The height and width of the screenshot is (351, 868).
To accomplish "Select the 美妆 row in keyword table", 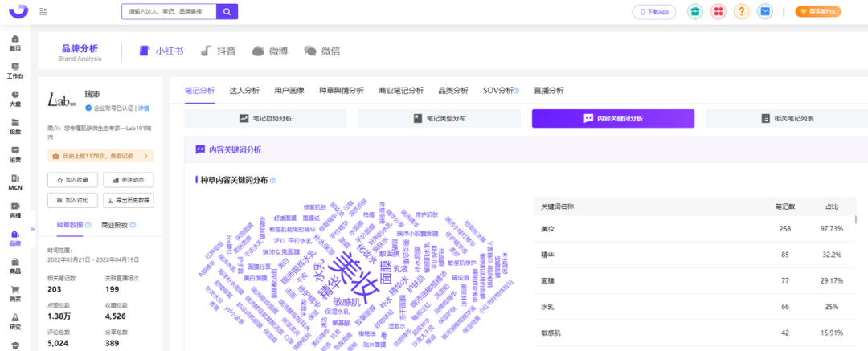I will 694,229.
